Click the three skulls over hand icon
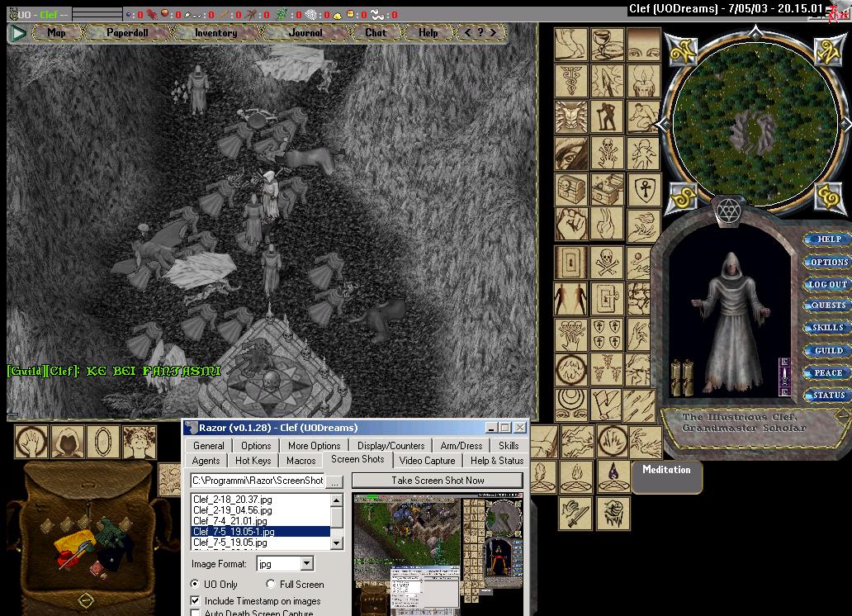Screen dimensions: 852x616 tap(570, 334)
